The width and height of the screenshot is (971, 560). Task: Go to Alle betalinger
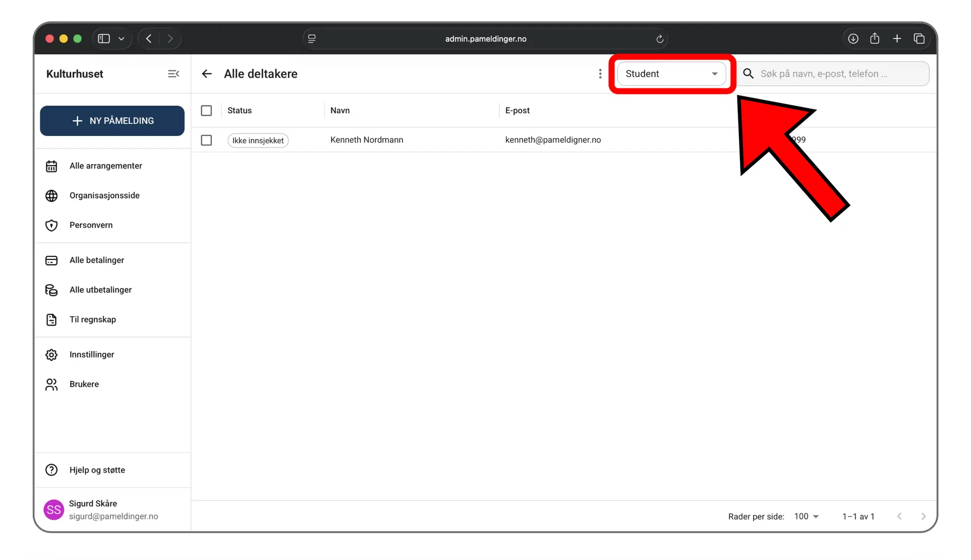pos(97,260)
